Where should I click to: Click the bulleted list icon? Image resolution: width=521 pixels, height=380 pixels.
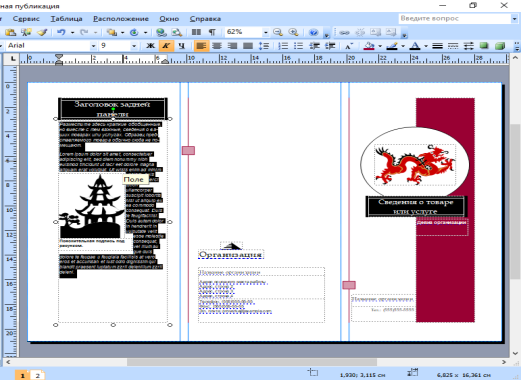pos(298,46)
